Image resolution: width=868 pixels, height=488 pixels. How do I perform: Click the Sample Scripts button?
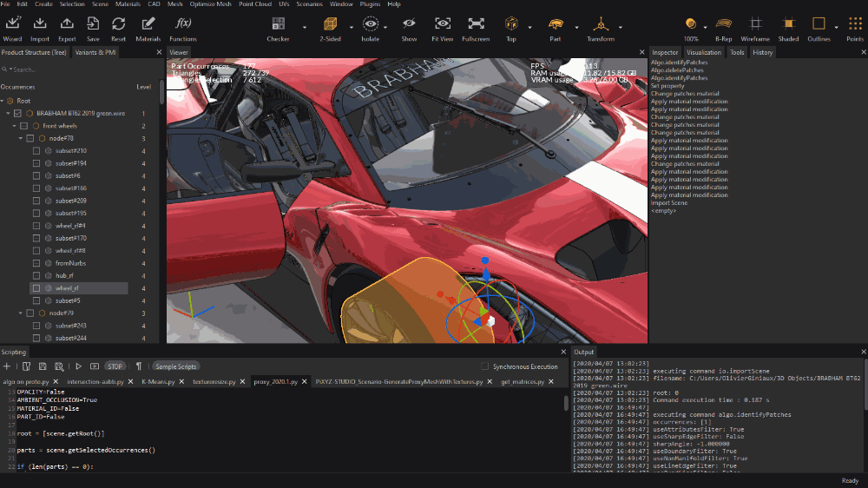[176, 366]
